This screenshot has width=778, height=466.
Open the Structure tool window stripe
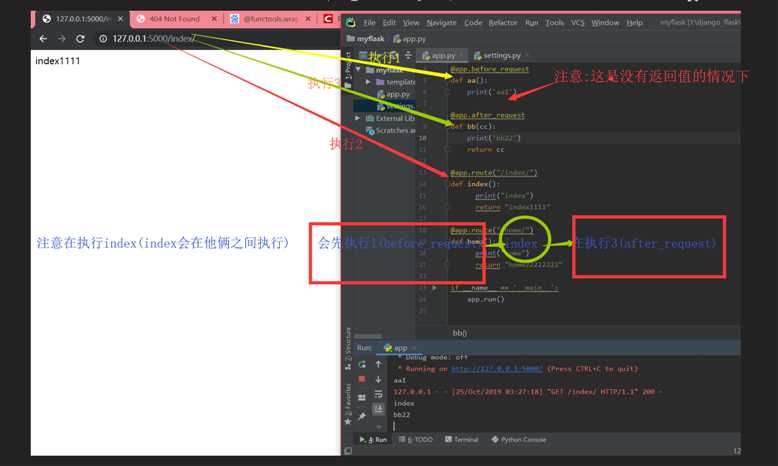coord(348,349)
